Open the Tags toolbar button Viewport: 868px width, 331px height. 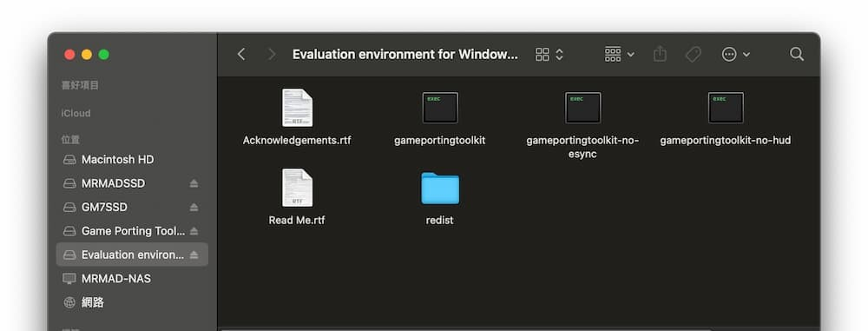point(693,55)
